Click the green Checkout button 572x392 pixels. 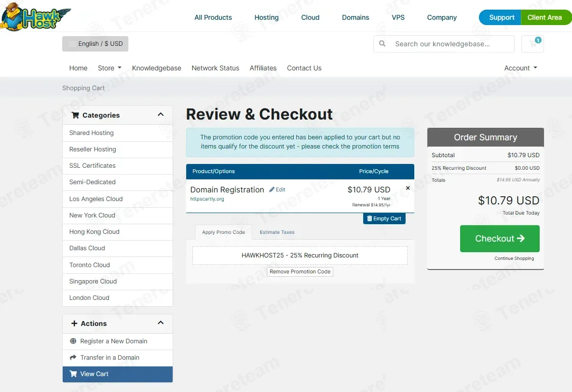499,239
